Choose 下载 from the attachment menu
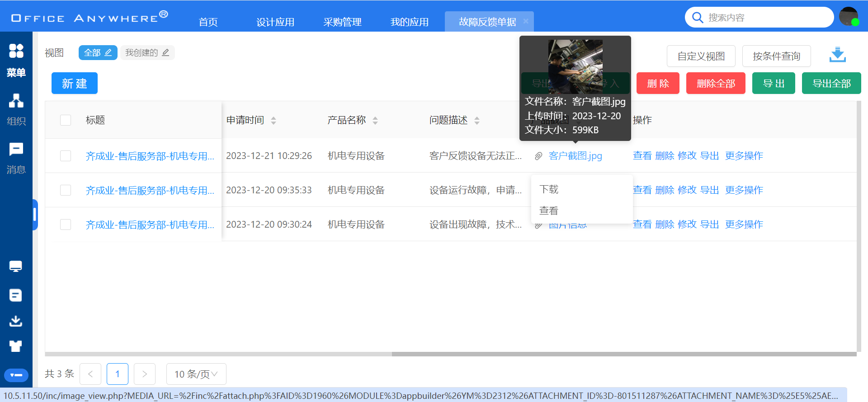The image size is (868, 402). [582, 189]
